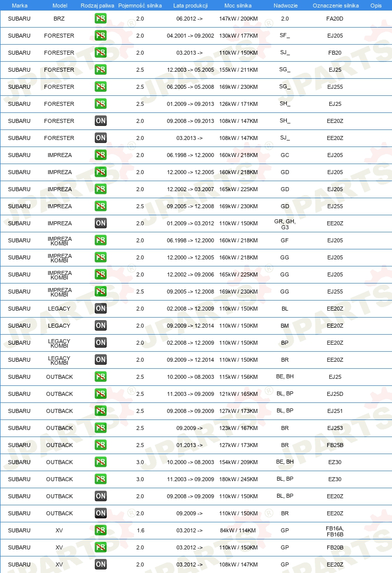Screen dimensions: 392x573
Task: Select engine code FB20
Action: (x=335, y=53)
